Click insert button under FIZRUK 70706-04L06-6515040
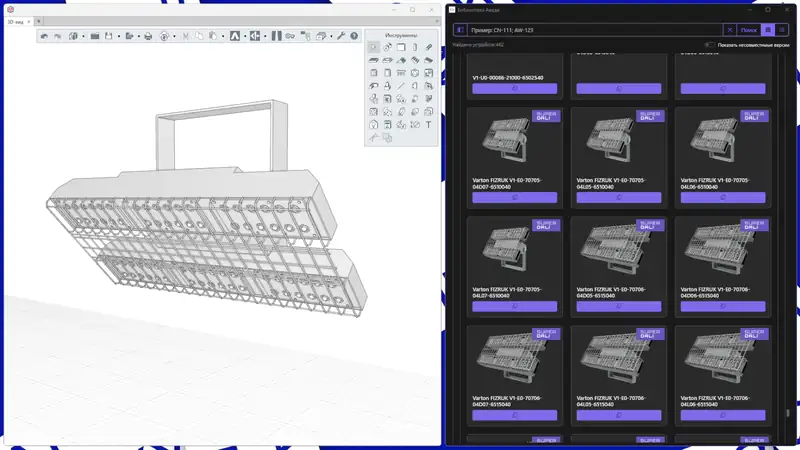The width and height of the screenshot is (800, 450). coord(722,415)
